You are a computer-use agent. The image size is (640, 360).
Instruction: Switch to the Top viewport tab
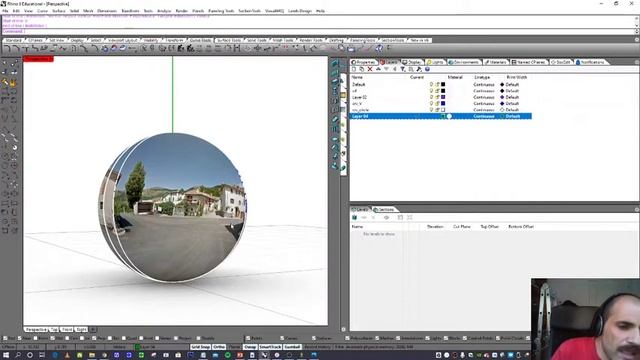tap(54, 329)
